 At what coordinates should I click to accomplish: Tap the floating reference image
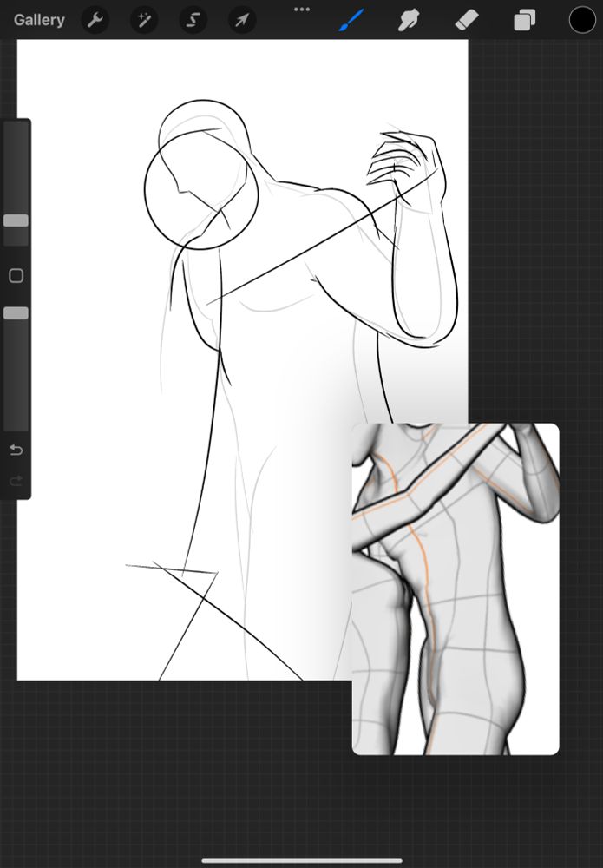(x=456, y=589)
